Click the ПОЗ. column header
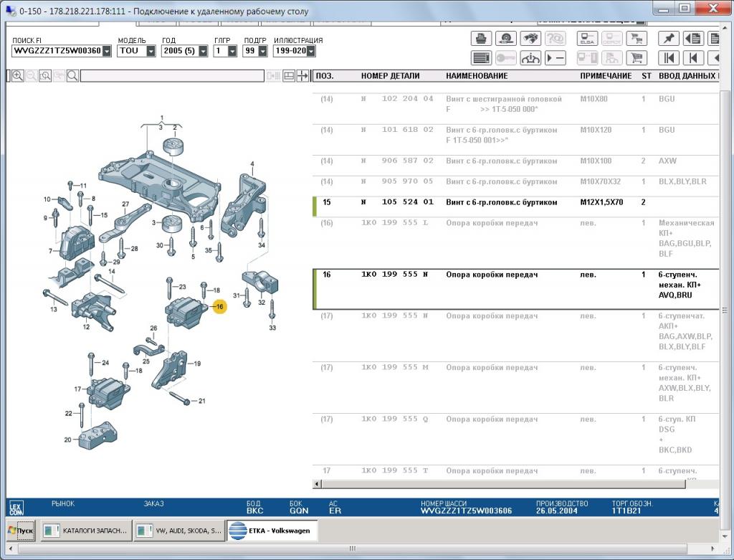The height and width of the screenshot is (560, 734). (x=325, y=76)
